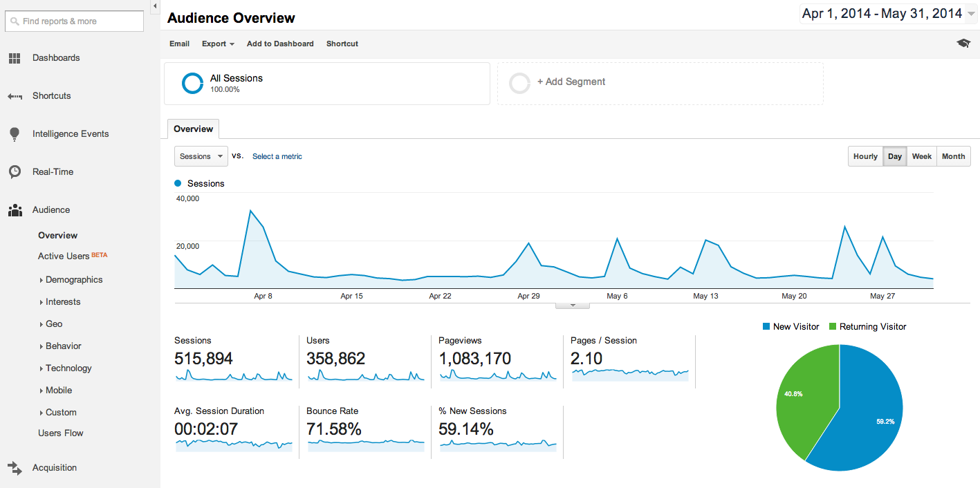This screenshot has height=488, width=980.
Task: Click the search magnifier in Find reports
Action: tap(15, 21)
